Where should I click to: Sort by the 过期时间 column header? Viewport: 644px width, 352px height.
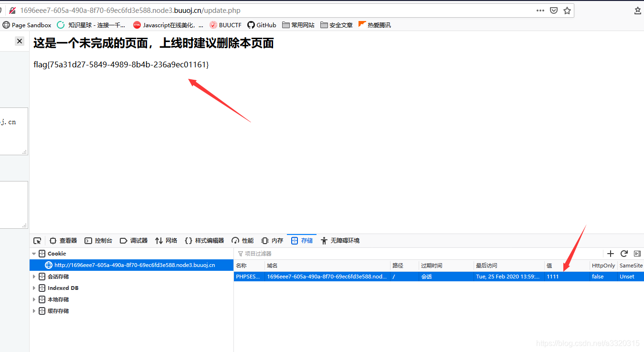tap(446, 266)
